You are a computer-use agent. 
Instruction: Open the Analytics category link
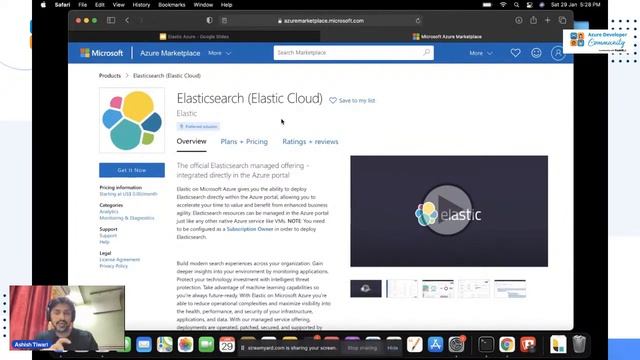(x=109, y=211)
